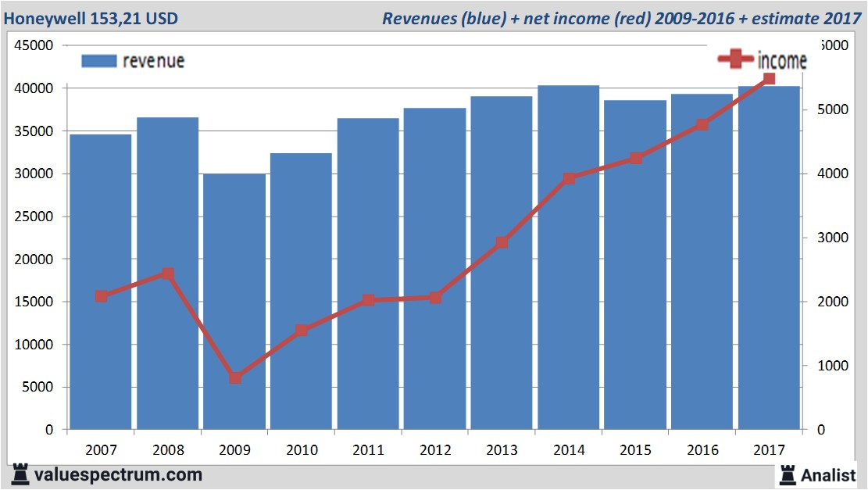The image size is (868, 490).
Task: Click the blue revenue legend swatch
Action: click(99, 61)
